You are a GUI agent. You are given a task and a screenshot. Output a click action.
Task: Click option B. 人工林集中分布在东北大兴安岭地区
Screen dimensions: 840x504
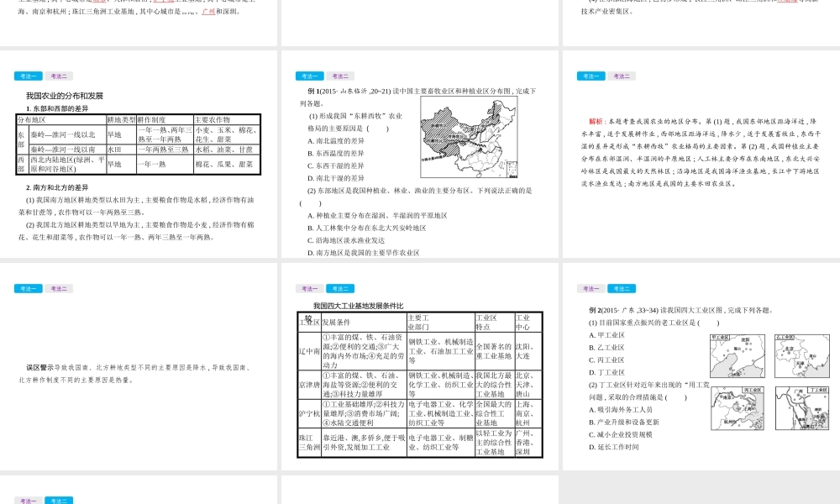[367, 228]
